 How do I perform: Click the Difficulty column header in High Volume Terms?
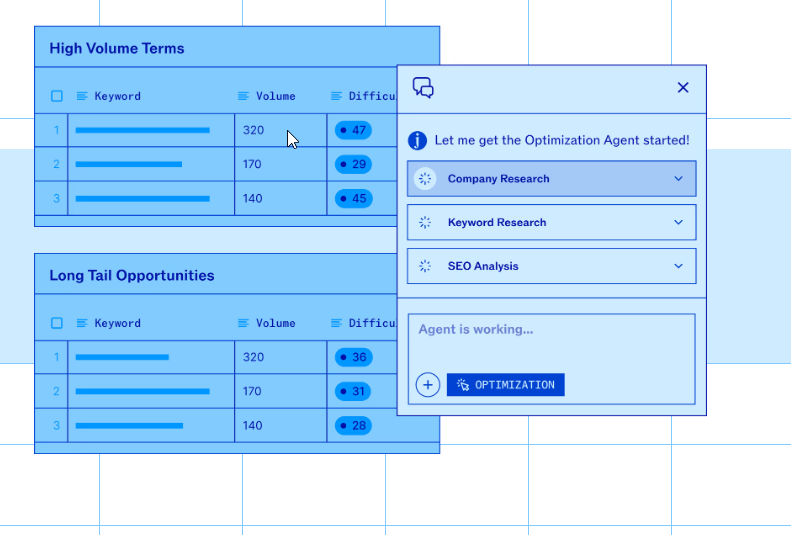(x=371, y=96)
